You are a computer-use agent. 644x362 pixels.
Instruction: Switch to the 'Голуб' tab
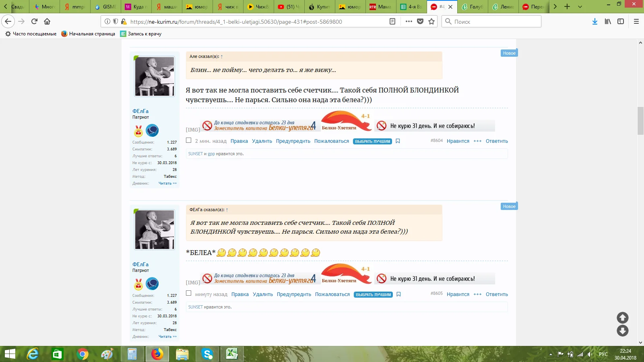coord(472,6)
